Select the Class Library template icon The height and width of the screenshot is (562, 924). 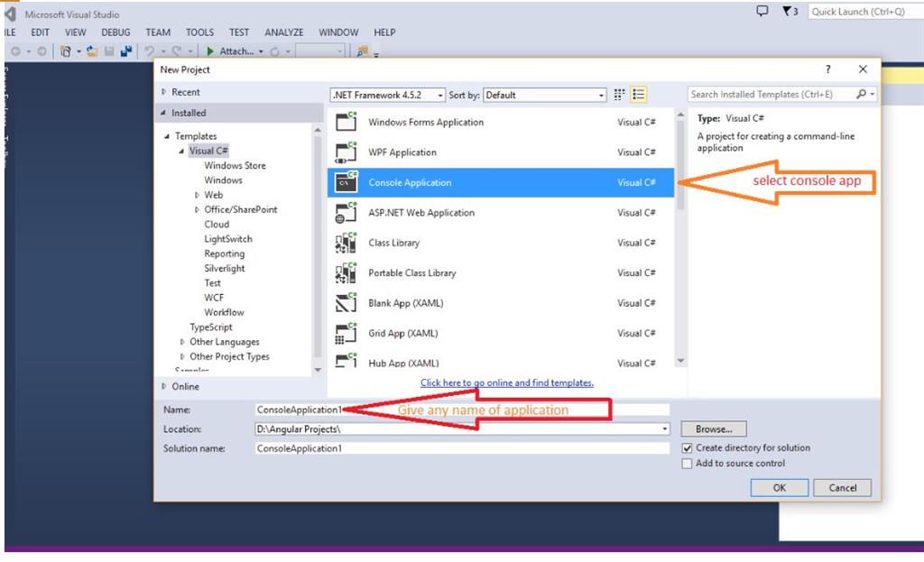pos(346,242)
